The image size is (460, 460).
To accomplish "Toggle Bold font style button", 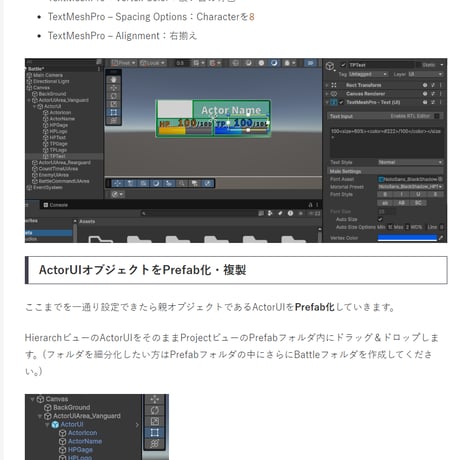I will (385, 194).
